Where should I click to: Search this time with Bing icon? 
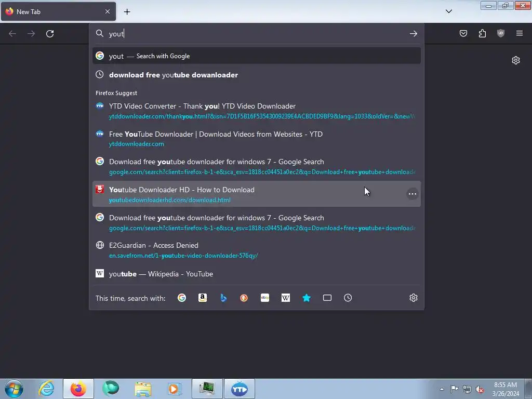tap(223, 298)
